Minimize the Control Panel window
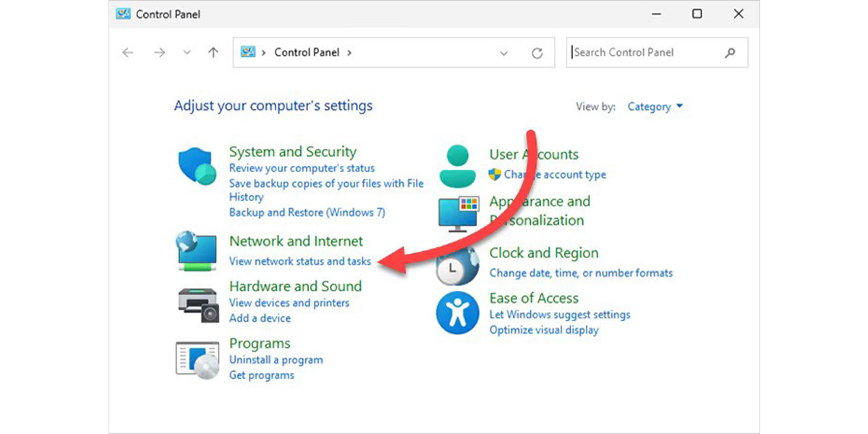The image size is (868, 434). [x=656, y=14]
